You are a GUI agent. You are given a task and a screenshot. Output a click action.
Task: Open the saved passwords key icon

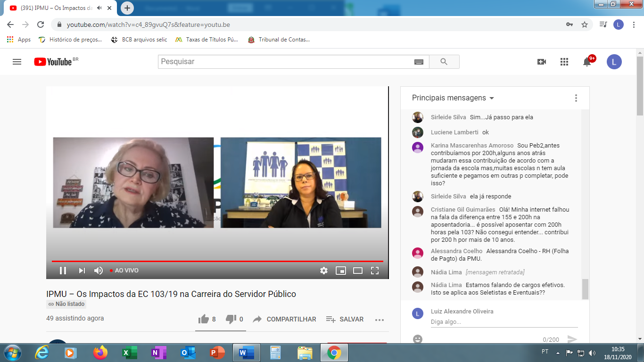(570, 25)
